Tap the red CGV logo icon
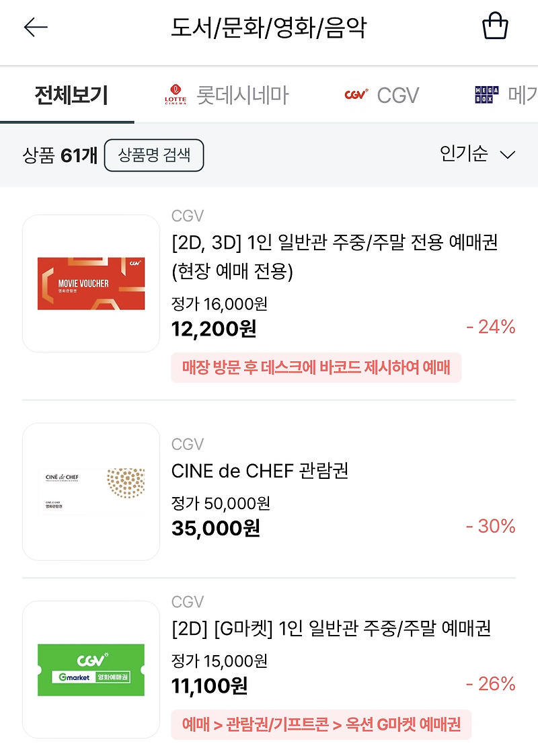Viewport: 538px width, 756px height. [356, 94]
